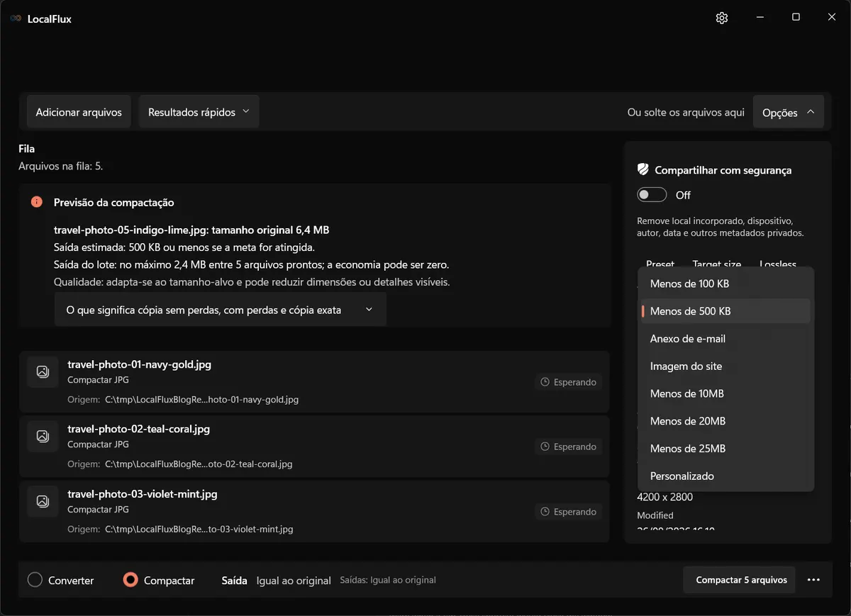Choose Menos de 10MB preset
Screen dimensions: 851x616
[x=725, y=393]
